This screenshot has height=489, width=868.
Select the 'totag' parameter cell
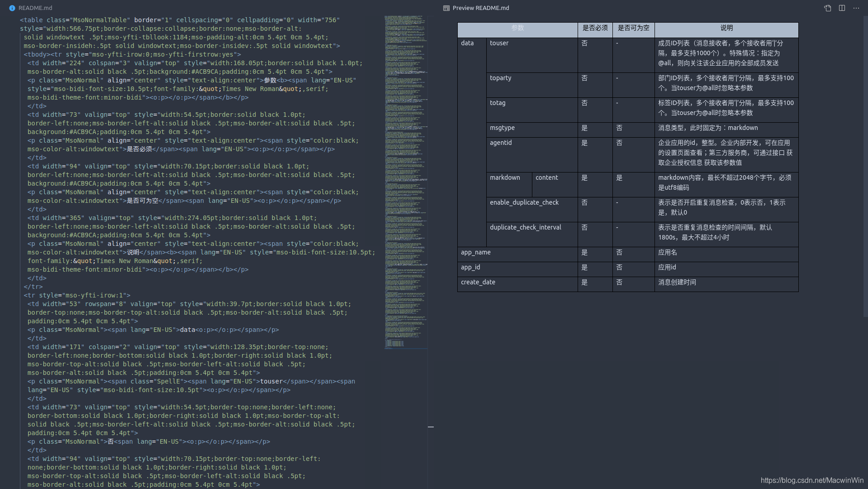point(532,110)
